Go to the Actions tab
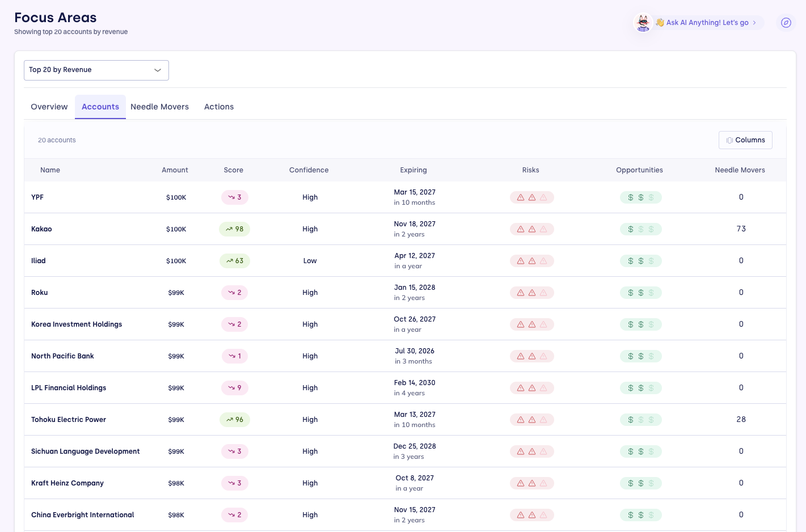The width and height of the screenshot is (806, 532). pos(219,107)
